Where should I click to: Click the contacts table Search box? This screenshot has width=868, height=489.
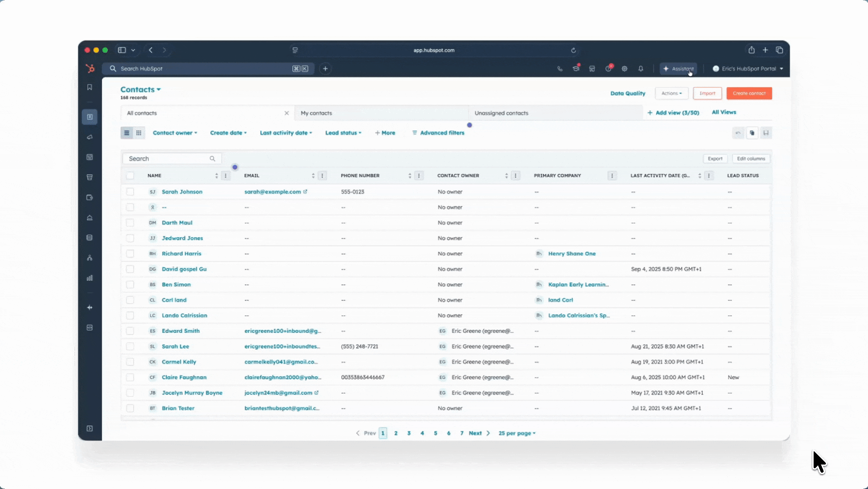pyautogui.click(x=172, y=158)
